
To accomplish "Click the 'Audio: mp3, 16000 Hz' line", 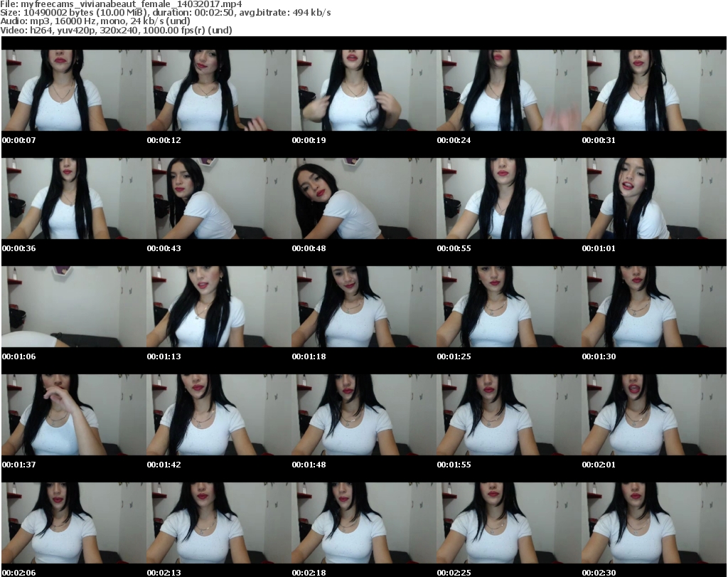I will (x=95, y=21).
